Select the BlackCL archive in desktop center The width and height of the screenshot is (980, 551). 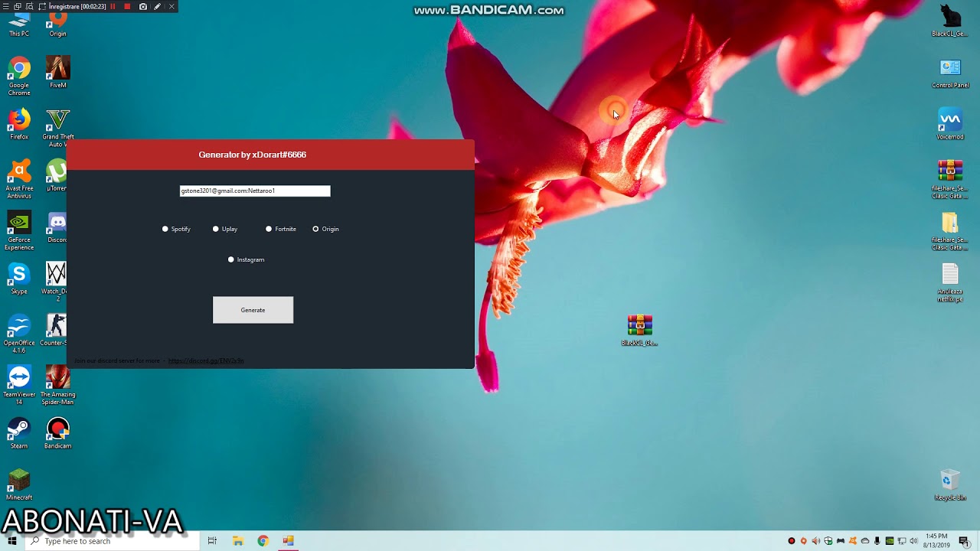point(639,331)
